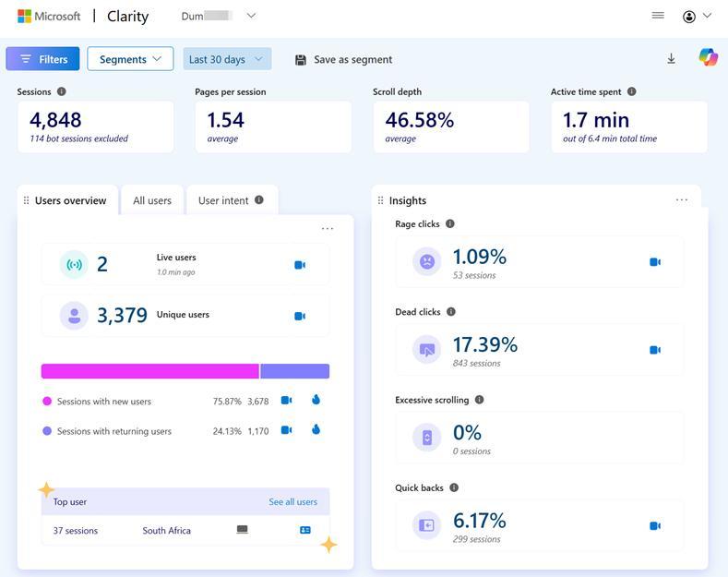The image size is (728, 577).
Task: Open heatmaps for sessions with new users
Action: click(x=316, y=400)
